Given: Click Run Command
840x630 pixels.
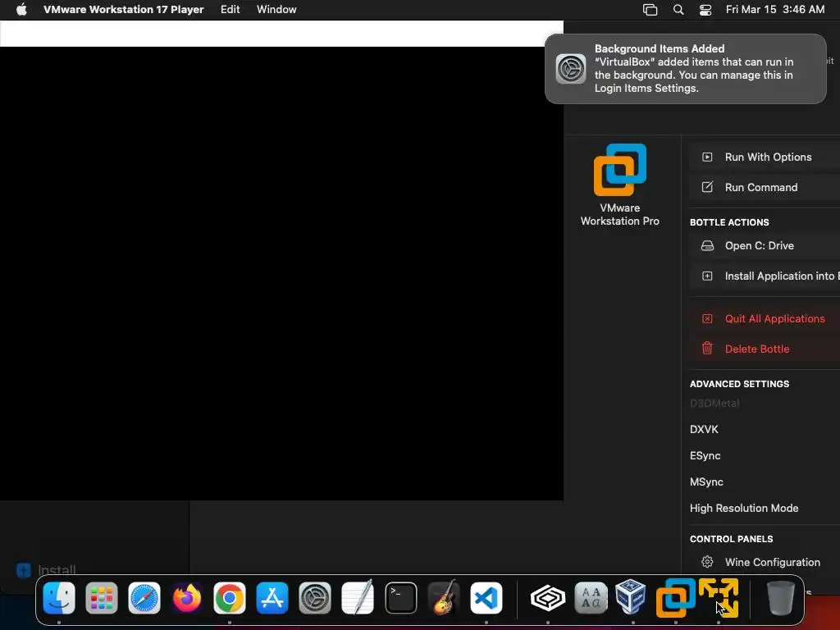Looking at the screenshot, I should coord(765,188).
